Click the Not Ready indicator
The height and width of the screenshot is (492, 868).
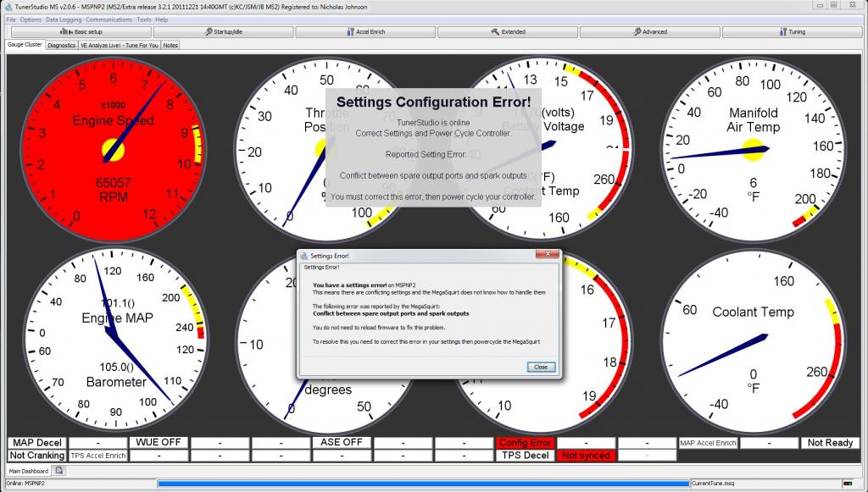coord(830,443)
